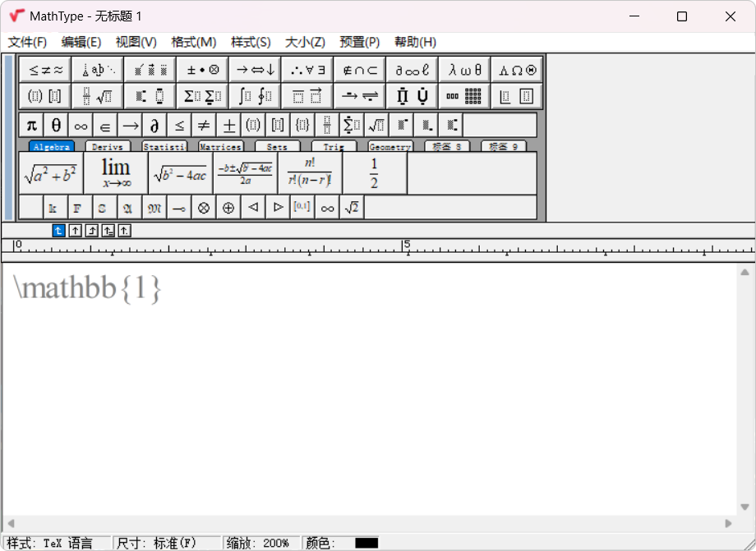Insert theta symbol from the small bar

coord(56,126)
